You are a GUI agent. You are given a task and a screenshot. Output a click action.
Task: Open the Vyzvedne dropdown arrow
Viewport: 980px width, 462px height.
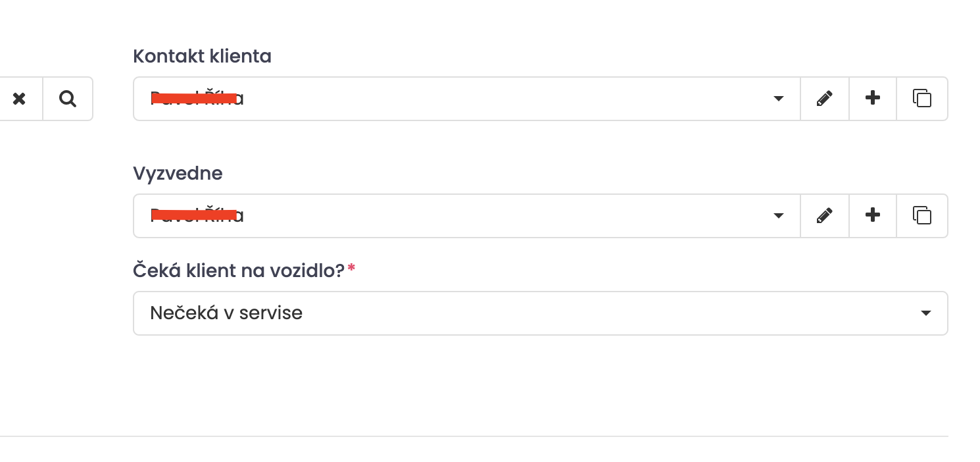click(x=779, y=216)
